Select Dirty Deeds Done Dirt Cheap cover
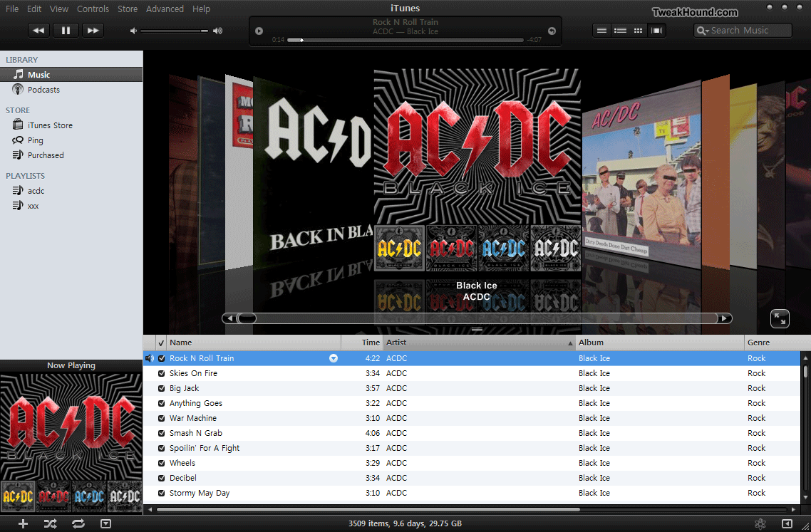This screenshot has height=532, width=811. tap(641, 173)
